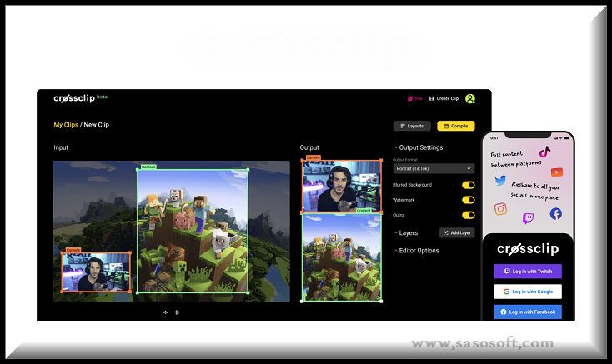Open the Layouts button
The height and width of the screenshot is (364, 612).
(412, 126)
